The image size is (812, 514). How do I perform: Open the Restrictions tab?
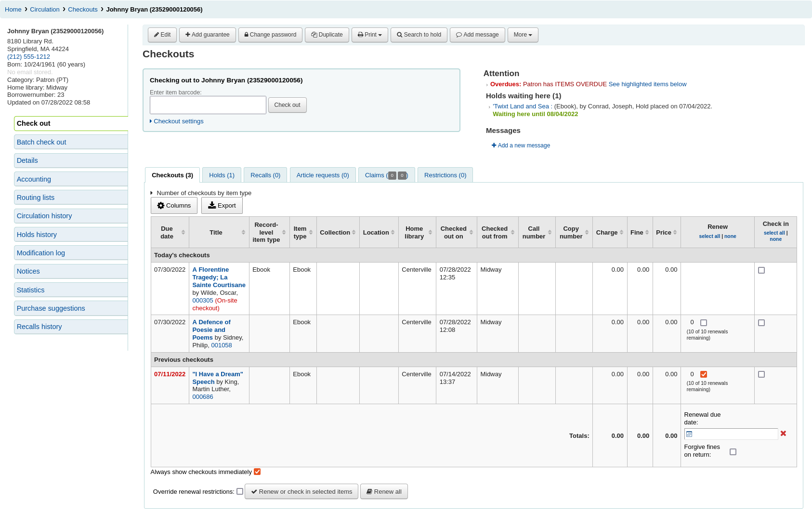click(445, 175)
